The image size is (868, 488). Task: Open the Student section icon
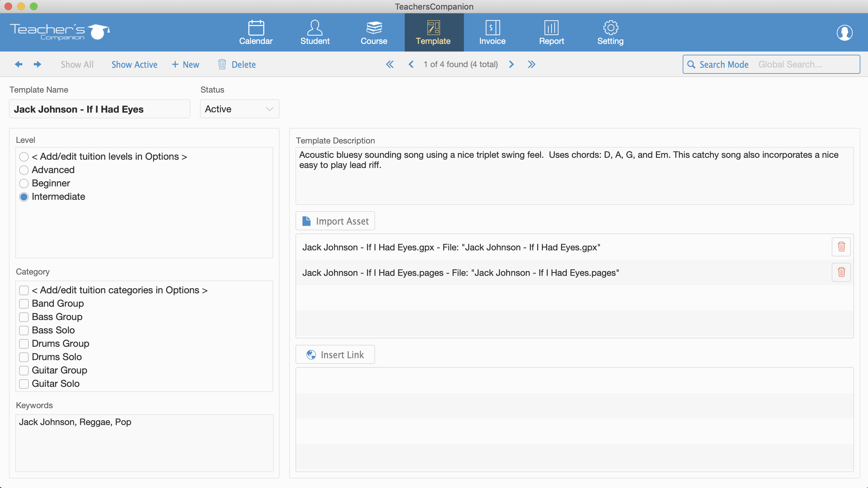coord(315,28)
